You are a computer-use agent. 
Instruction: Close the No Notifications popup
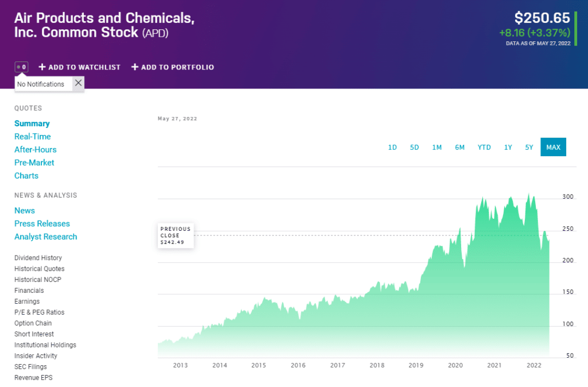(x=78, y=83)
